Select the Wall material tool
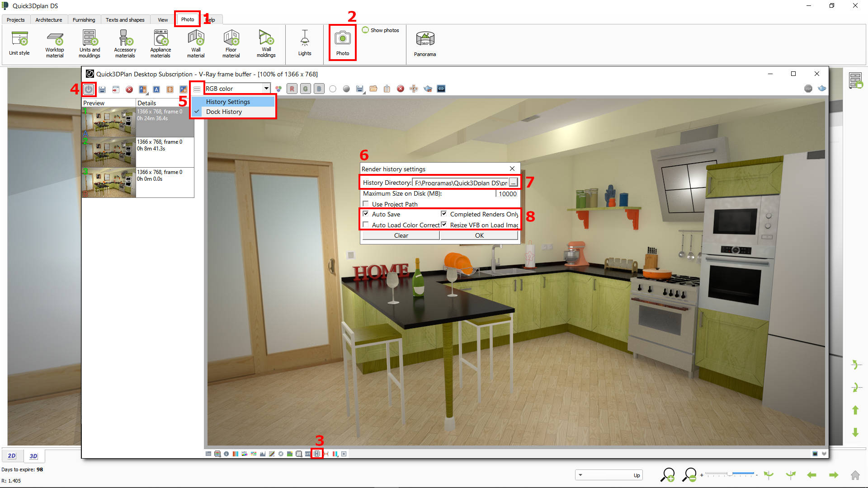868x488 pixels. 195,42
